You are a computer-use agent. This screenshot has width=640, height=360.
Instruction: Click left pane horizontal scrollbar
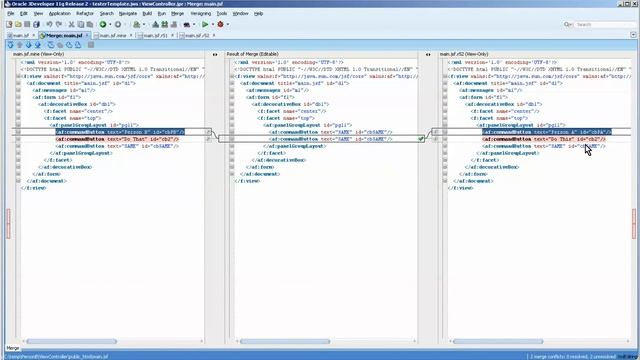tap(72, 341)
